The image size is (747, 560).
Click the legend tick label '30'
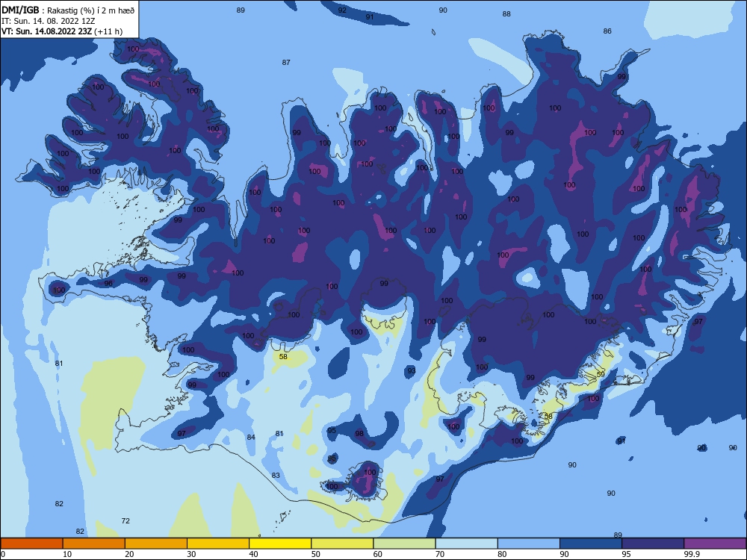tap(191, 554)
